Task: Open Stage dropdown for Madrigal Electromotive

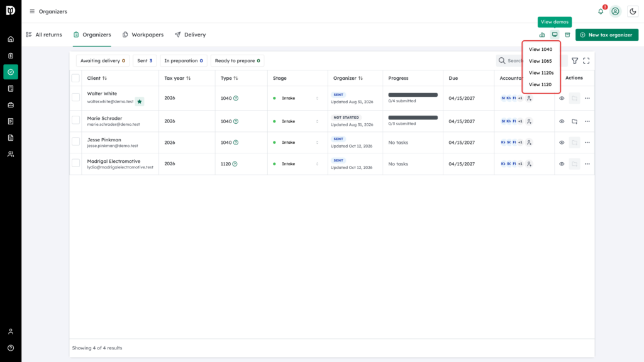Action: [296, 164]
